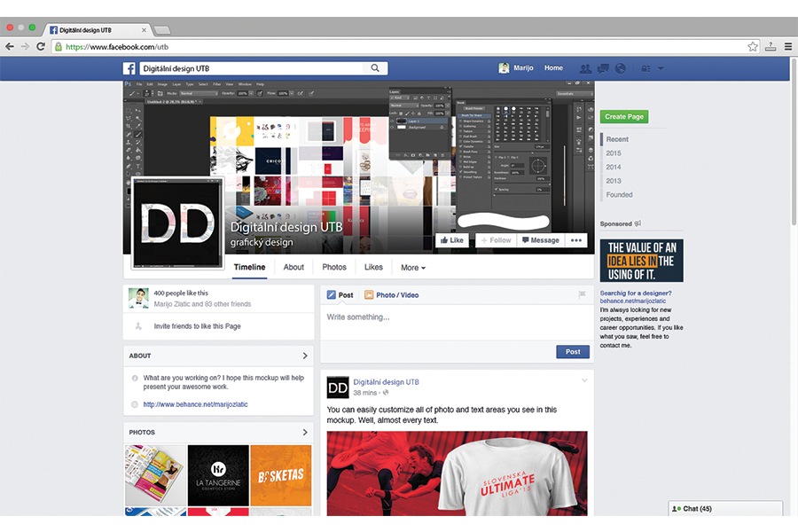Click the Facebook logo icon

tap(129, 68)
